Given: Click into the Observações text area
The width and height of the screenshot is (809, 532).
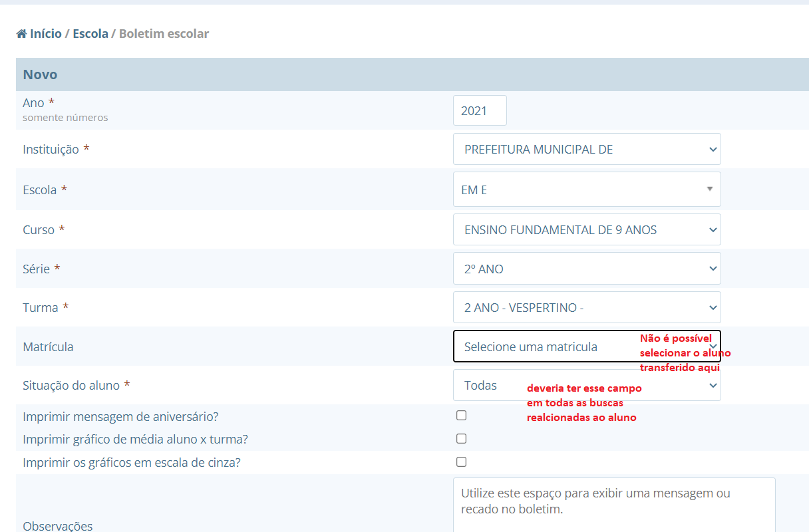Looking at the screenshot, I should [614, 505].
